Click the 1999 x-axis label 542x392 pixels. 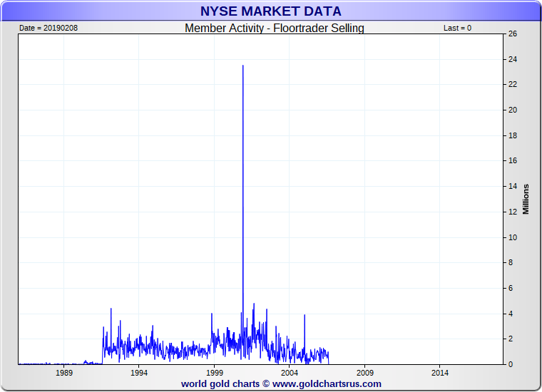tap(215, 373)
